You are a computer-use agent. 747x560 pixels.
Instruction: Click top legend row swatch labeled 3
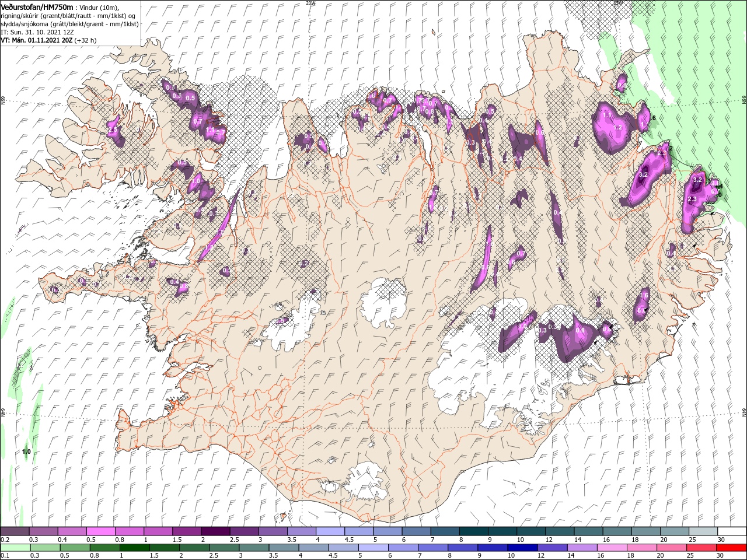273,531
